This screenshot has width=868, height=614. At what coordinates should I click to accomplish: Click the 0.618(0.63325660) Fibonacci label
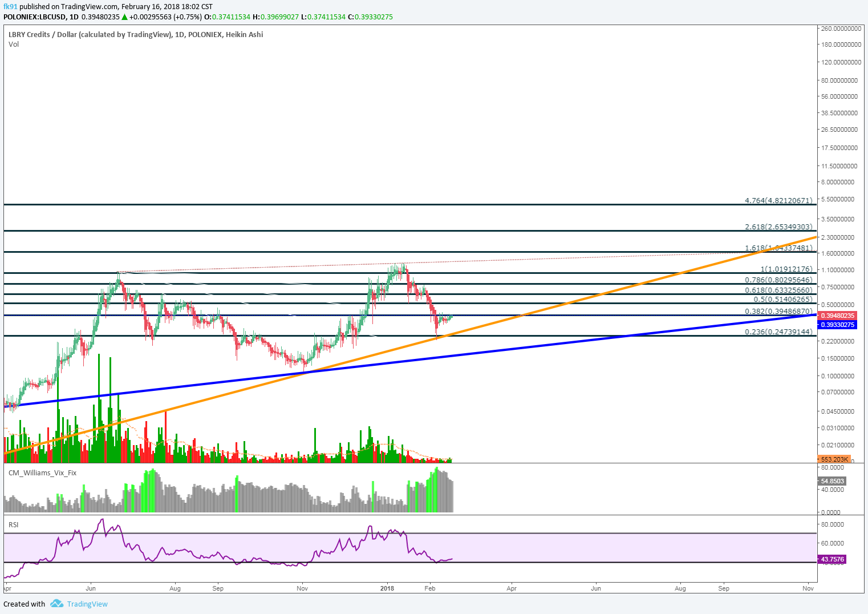point(778,290)
